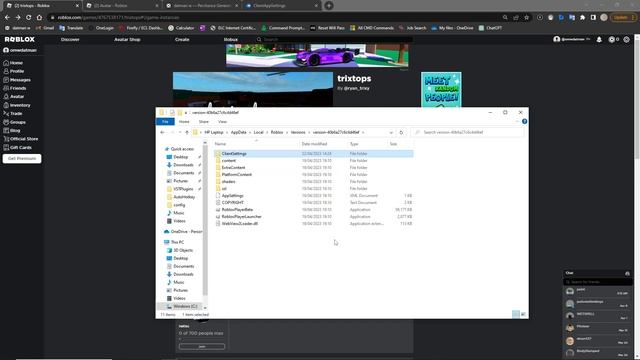Image resolution: width=640 pixels, height=360 pixels.
Task: Open the View ribbon tab in Explorer
Action: pos(222,122)
